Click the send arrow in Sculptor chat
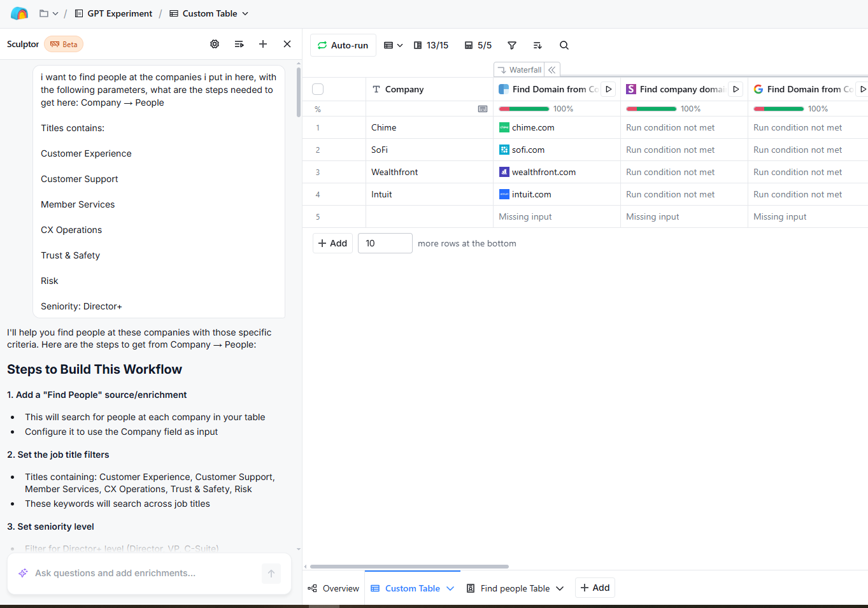Screen dimensions: 868x608 pos(271,574)
